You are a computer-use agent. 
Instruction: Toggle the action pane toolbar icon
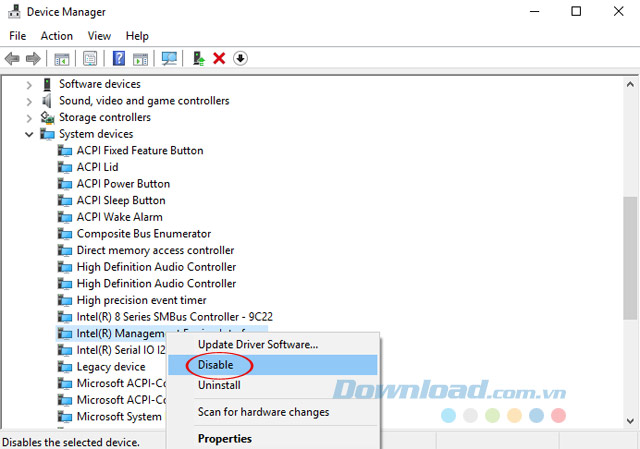pos(140,59)
